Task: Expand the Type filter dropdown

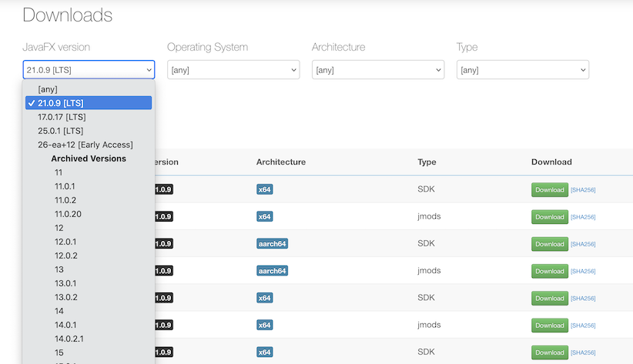Action: (522, 70)
